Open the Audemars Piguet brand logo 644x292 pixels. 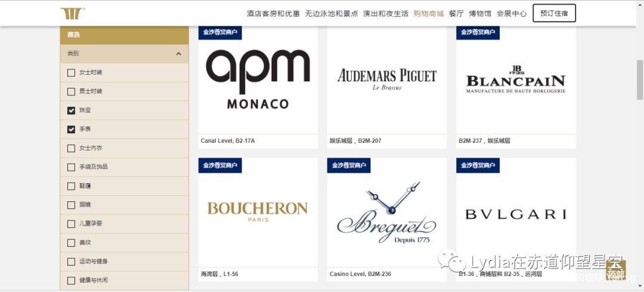tap(387, 79)
